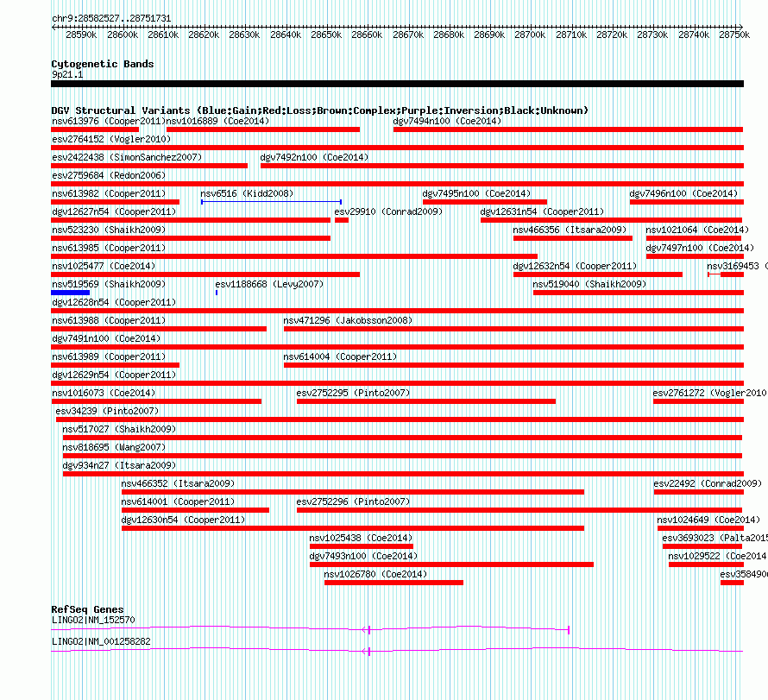Click the nsv613976 (Cooper2011) variant label

coord(109,121)
